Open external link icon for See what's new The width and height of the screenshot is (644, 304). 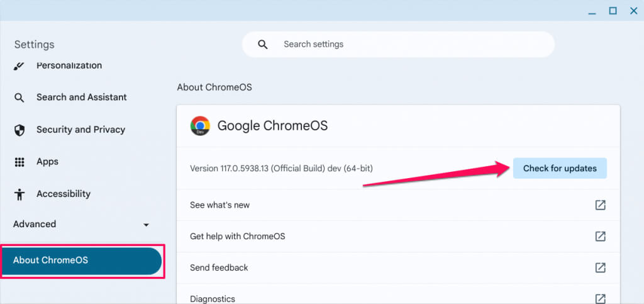601,205
